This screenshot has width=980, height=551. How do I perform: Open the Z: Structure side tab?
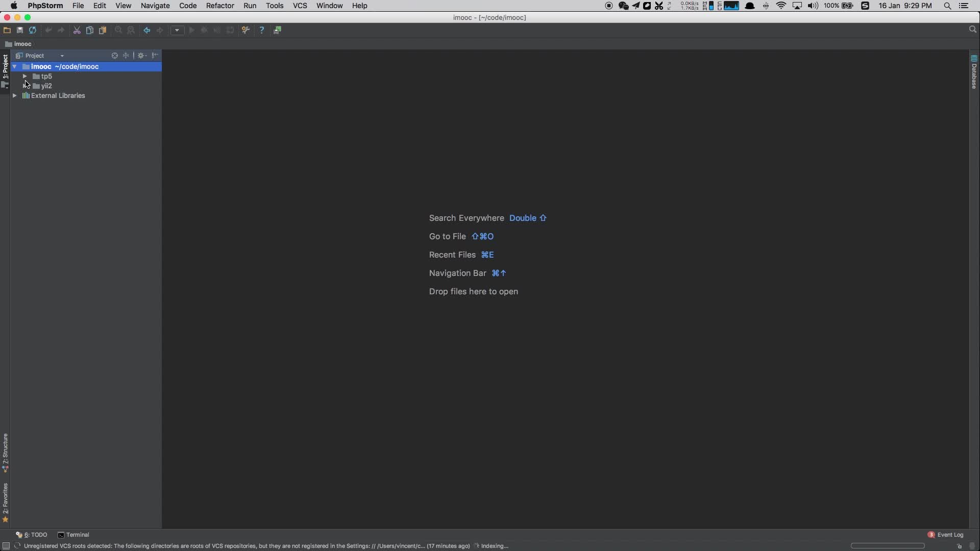click(x=5, y=453)
